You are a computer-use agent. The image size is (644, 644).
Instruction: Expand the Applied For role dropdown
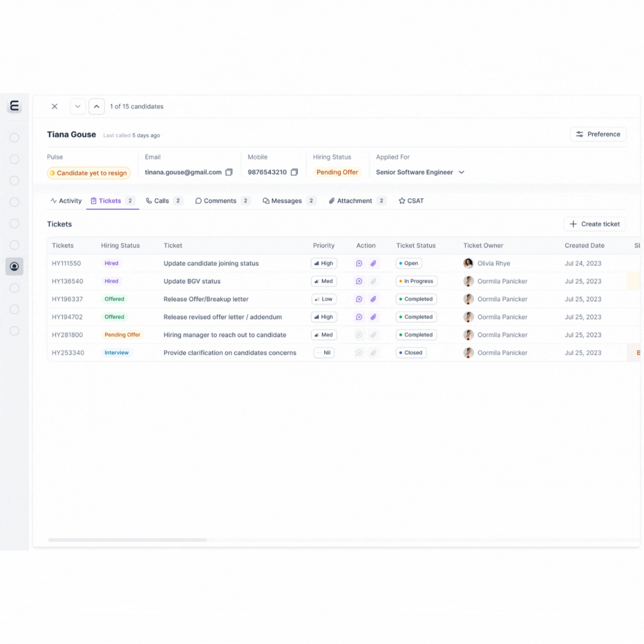click(x=462, y=172)
